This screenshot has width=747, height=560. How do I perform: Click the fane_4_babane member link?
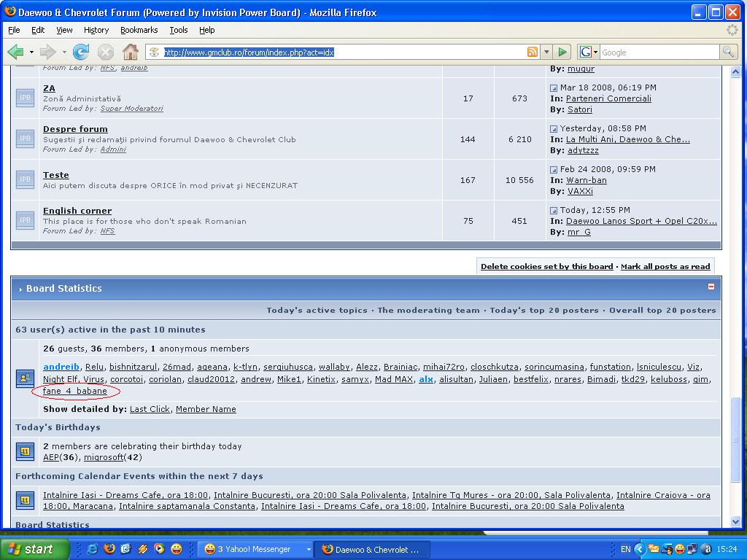(x=74, y=391)
